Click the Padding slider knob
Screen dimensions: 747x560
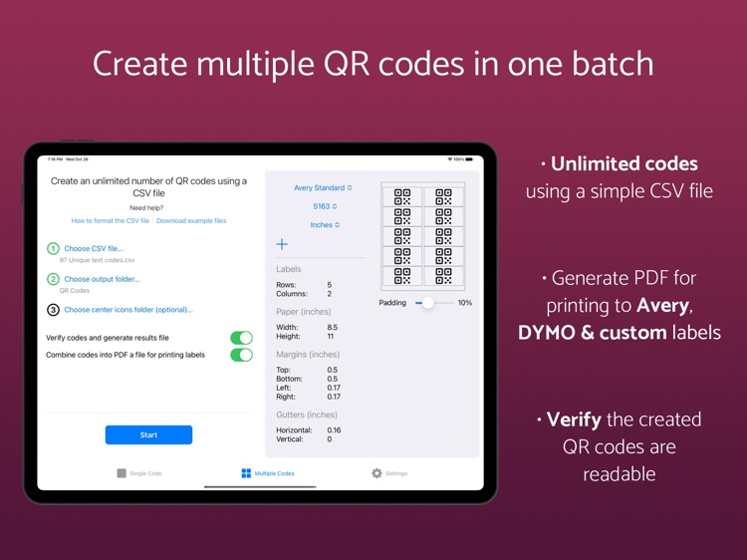[428, 303]
